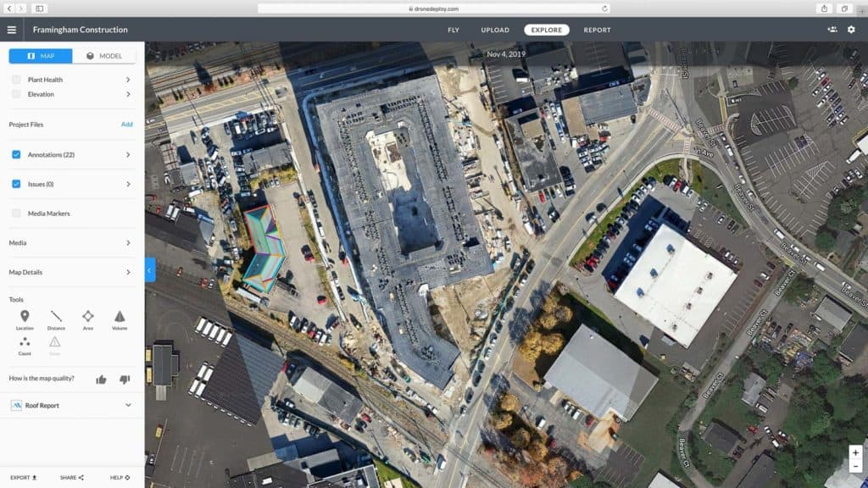The image size is (868, 488).
Task: Select the Distance measurement tool
Action: pos(56,317)
